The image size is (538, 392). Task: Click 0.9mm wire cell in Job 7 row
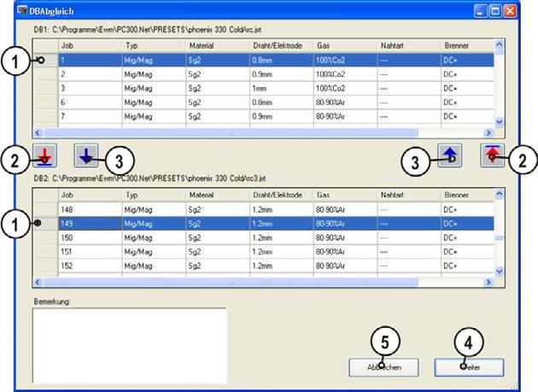[281, 116]
